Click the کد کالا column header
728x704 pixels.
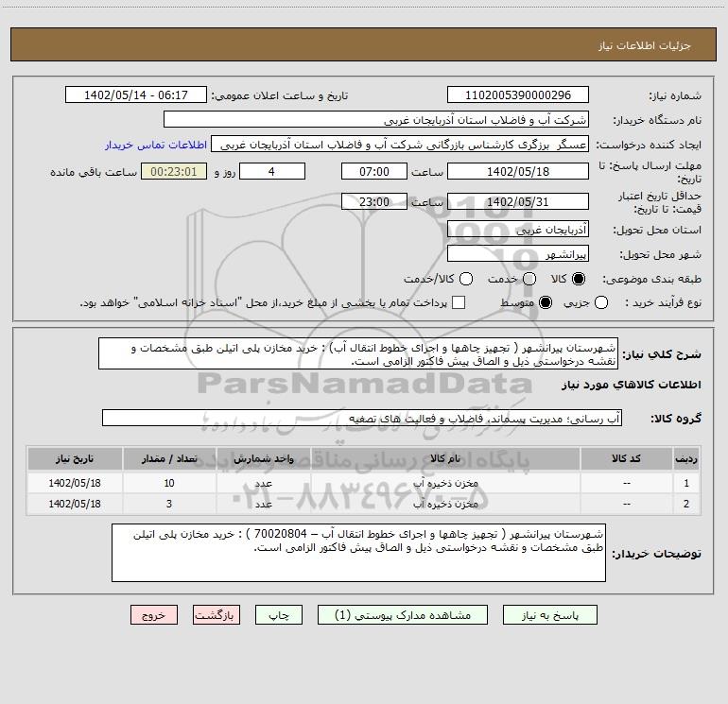[x=626, y=459]
